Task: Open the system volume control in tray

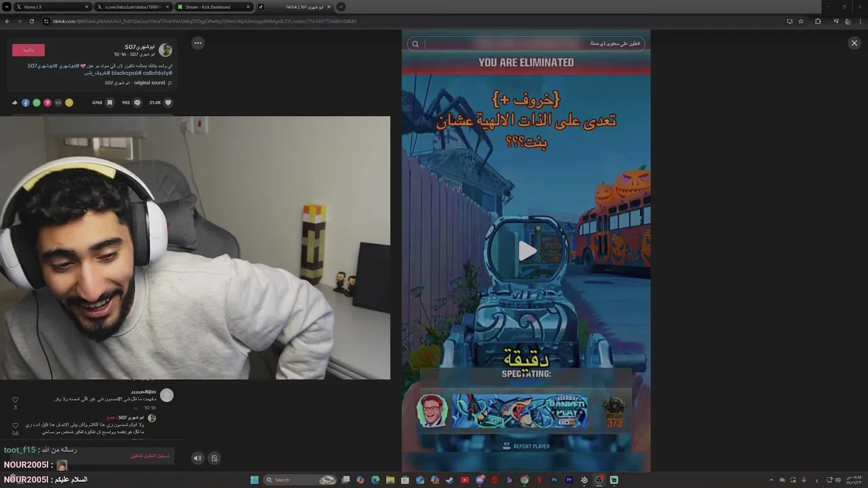Action: [838, 480]
